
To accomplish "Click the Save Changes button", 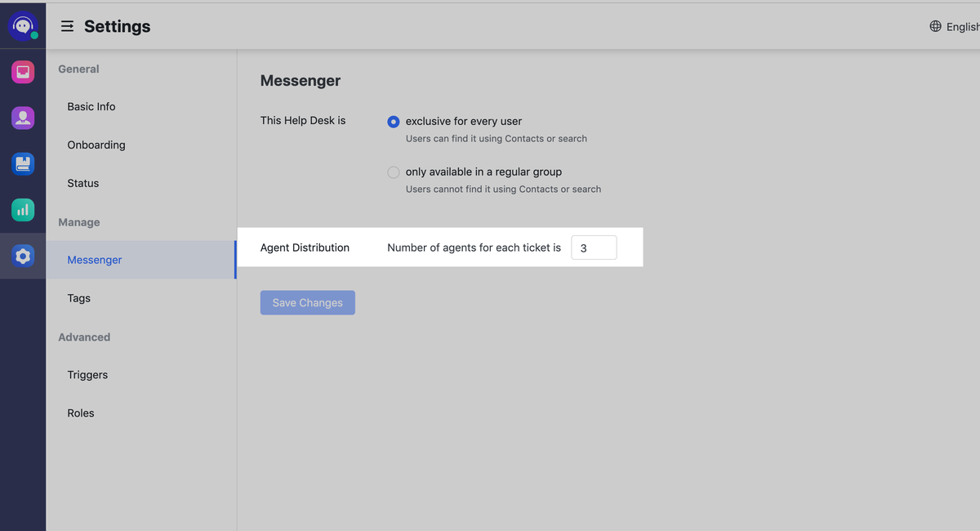I will [308, 302].
